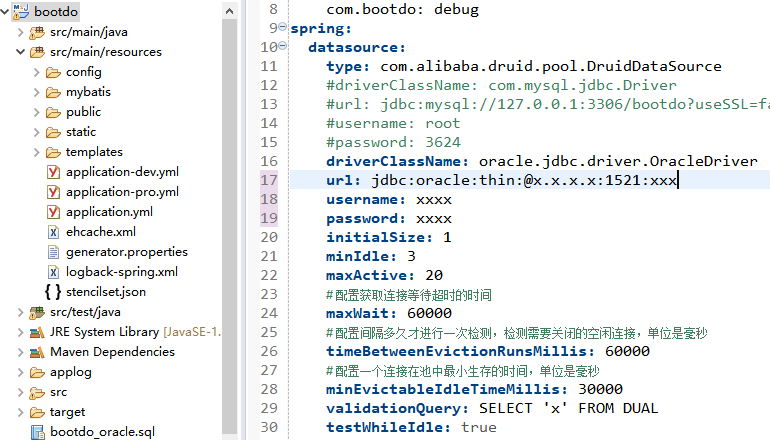
Task: Click the 'password: xxxx' line
Action: pos(388,219)
